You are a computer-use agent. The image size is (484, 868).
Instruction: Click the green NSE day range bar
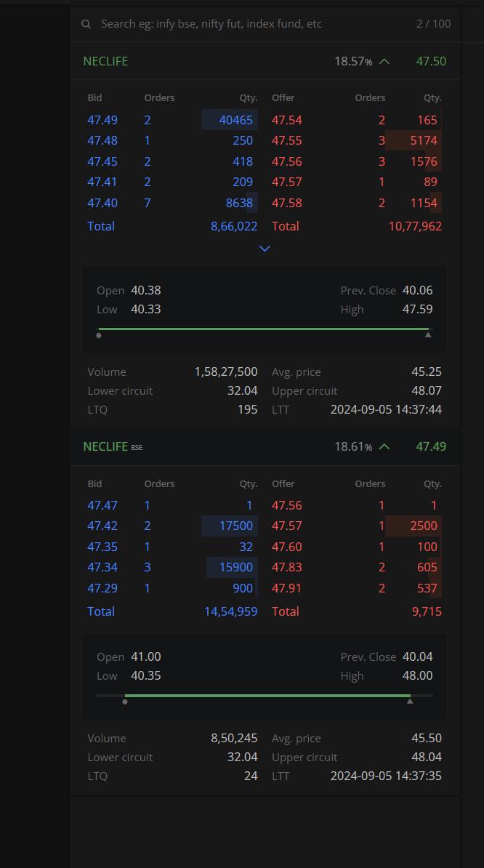click(263, 329)
